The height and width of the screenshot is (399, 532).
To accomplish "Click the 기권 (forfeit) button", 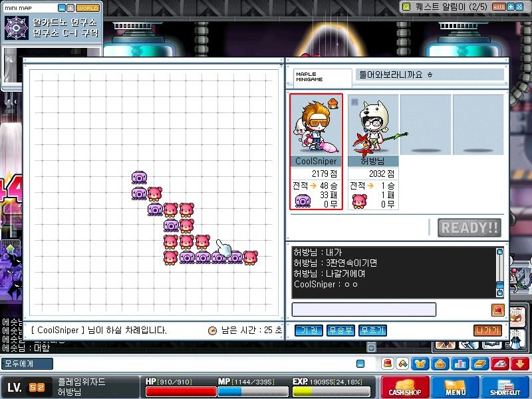I will [309, 330].
